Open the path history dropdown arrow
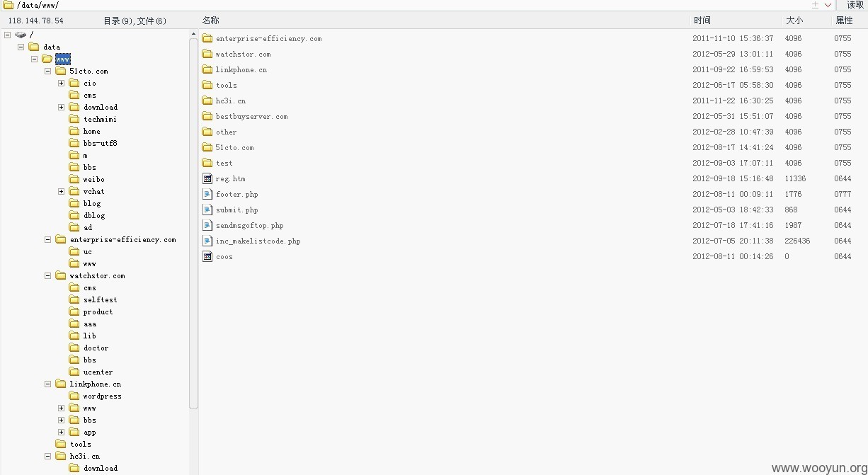The image size is (868, 475). pyautogui.click(x=828, y=5)
